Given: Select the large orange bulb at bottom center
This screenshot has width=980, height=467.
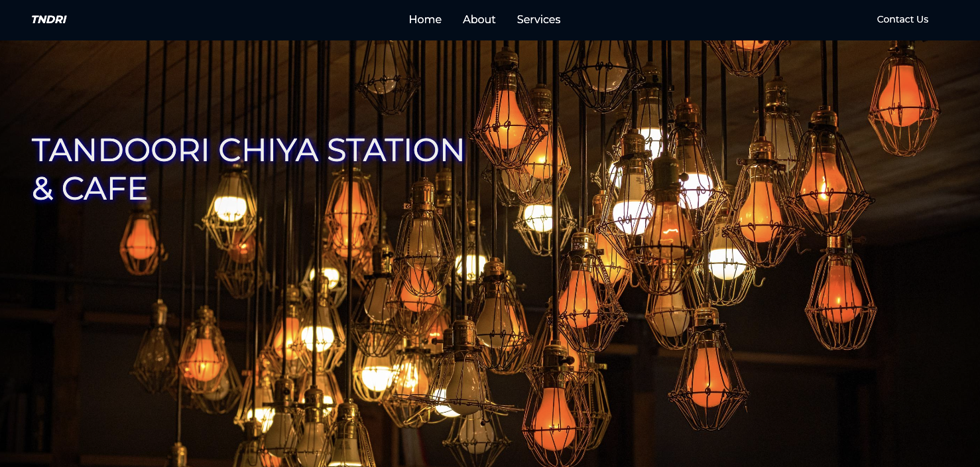Looking at the screenshot, I should pos(552,417).
